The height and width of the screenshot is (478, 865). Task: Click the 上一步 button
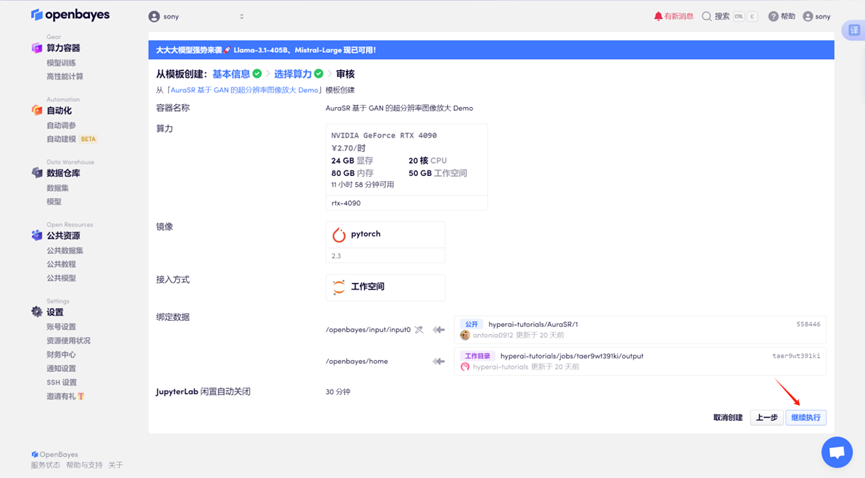click(x=766, y=417)
